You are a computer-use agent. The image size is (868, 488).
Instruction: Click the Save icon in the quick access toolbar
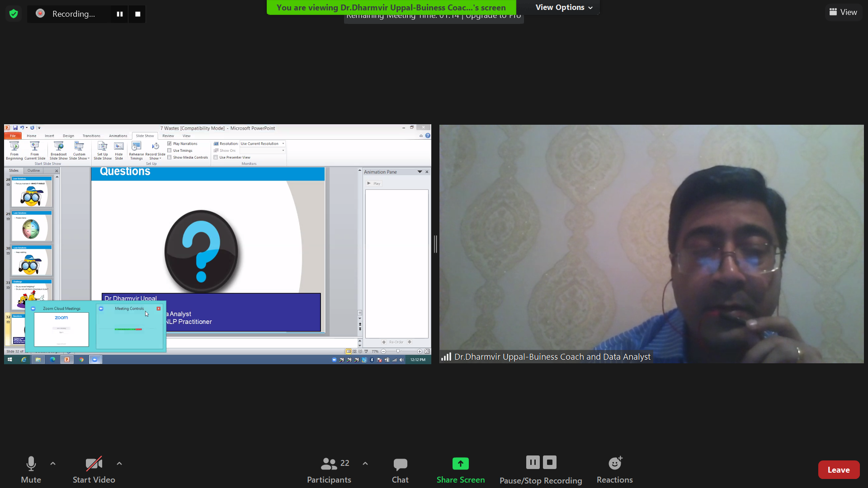[15, 128]
